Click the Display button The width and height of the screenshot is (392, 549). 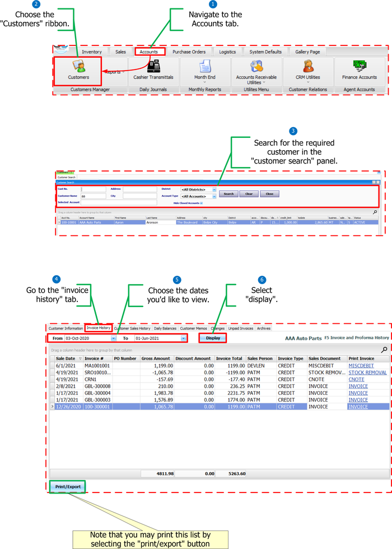coord(213,338)
